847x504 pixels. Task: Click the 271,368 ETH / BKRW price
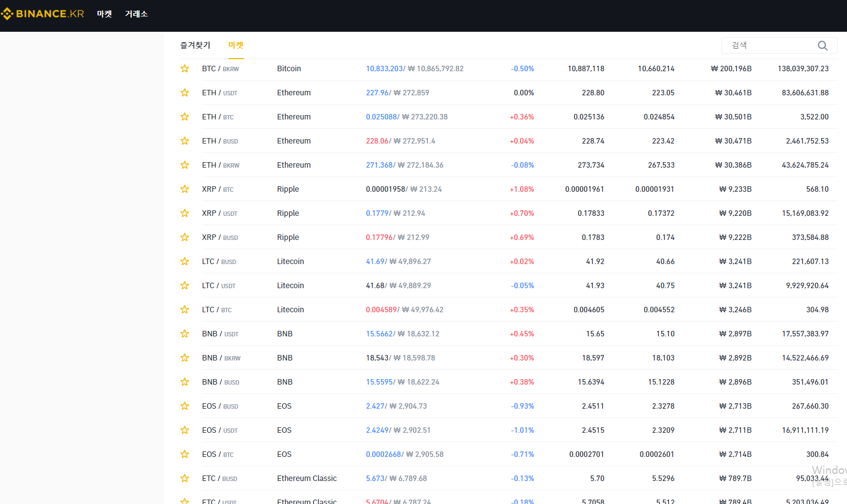click(379, 165)
